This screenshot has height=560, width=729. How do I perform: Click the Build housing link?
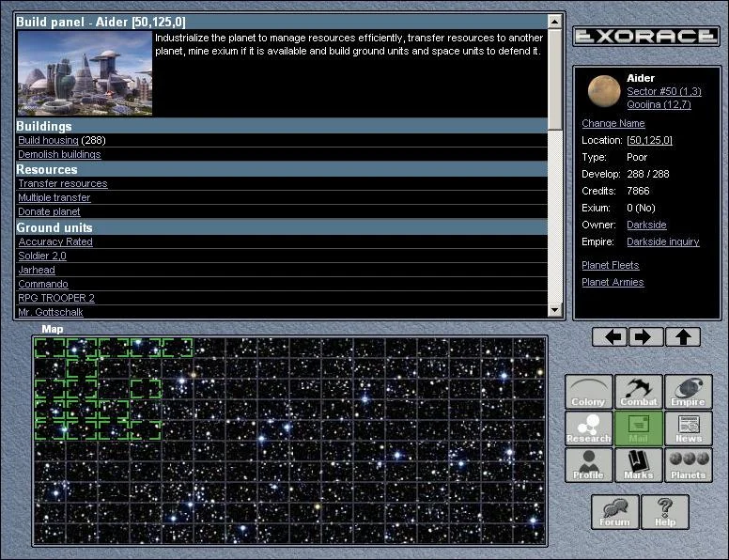tap(48, 140)
